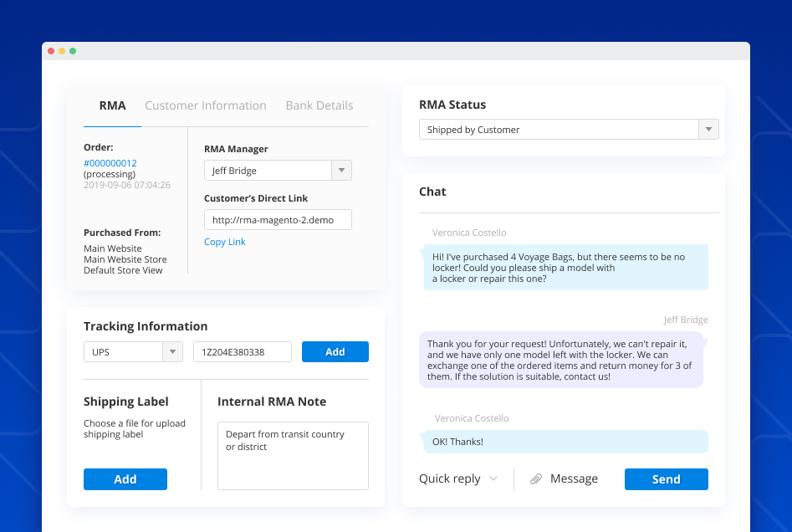Choose 'Shipped by Customer' status field
The height and width of the screenshot is (532, 792).
tap(560, 130)
